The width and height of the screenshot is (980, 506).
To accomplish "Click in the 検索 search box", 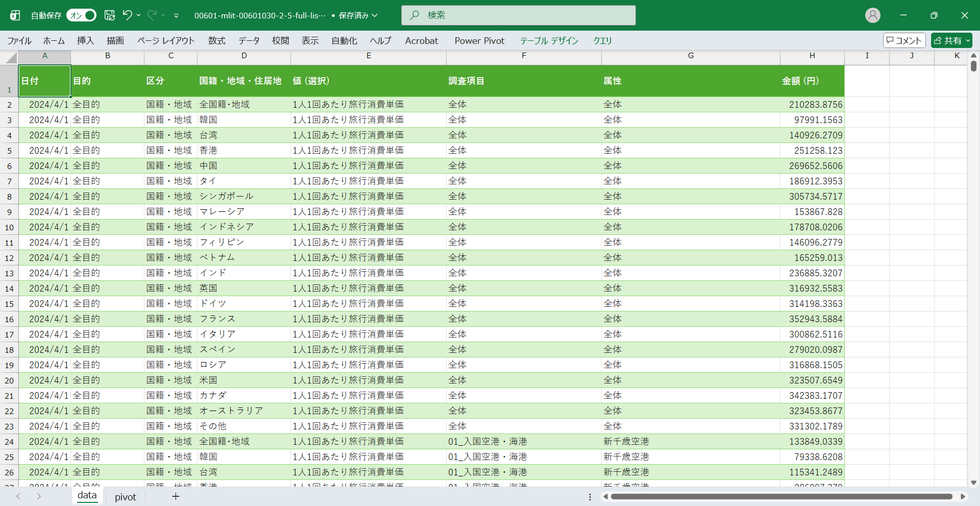I will tap(518, 15).
